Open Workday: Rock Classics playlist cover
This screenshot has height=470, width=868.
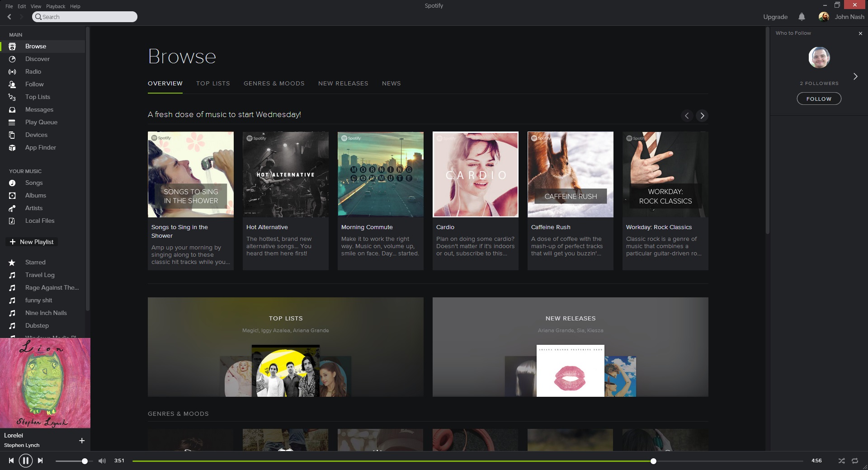(x=665, y=174)
